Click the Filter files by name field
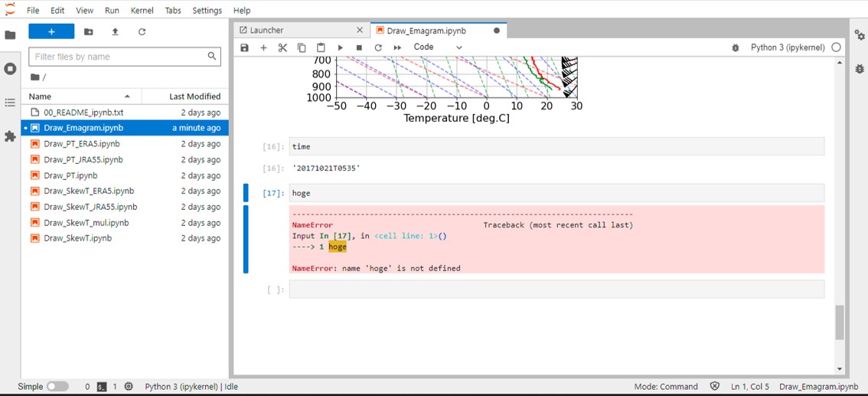The height and width of the screenshot is (396, 868). [125, 57]
